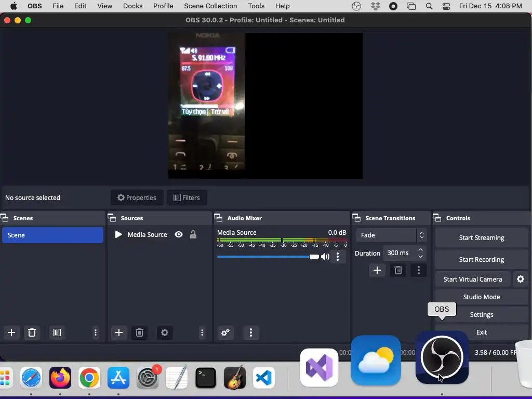The height and width of the screenshot is (399, 532).
Task: Open Google Chrome from the Dock
Action: (89, 378)
